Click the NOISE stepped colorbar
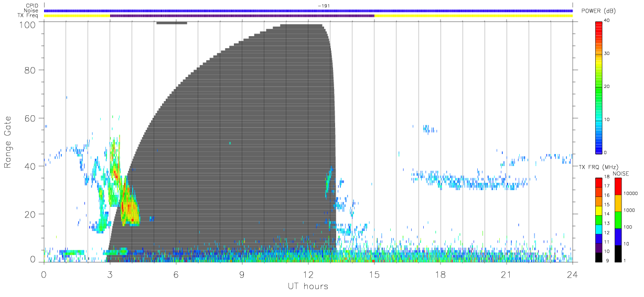This screenshot has height=297, width=644. pos(618,219)
